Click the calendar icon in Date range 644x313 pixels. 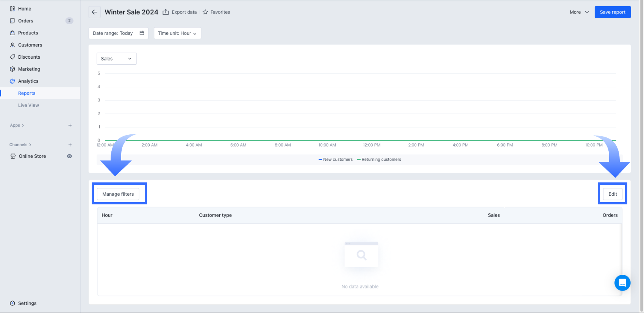tap(142, 33)
